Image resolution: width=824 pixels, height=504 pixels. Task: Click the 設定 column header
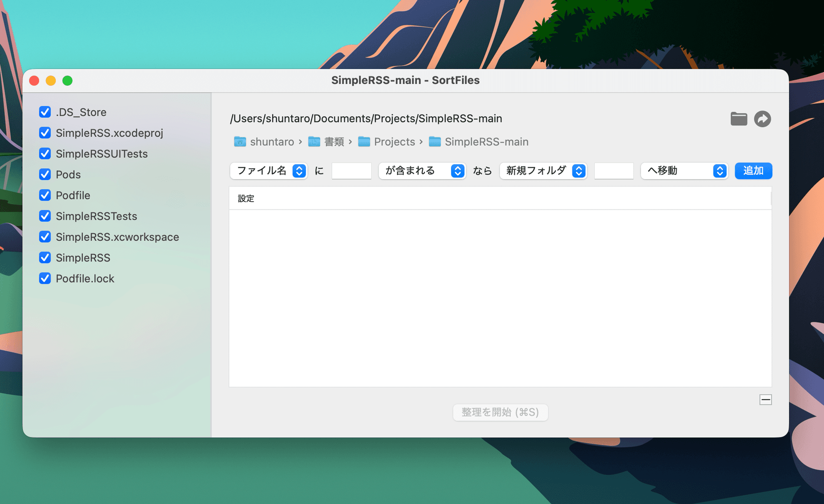point(246,199)
